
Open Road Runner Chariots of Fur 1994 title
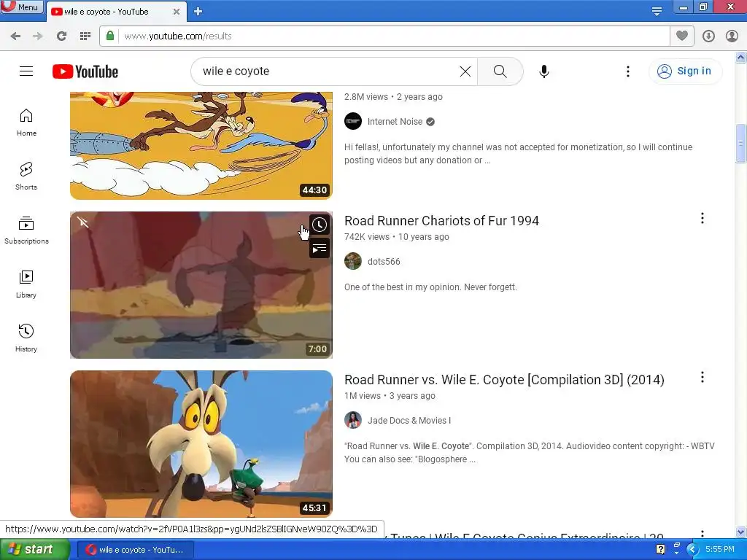(x=441, y=220)
